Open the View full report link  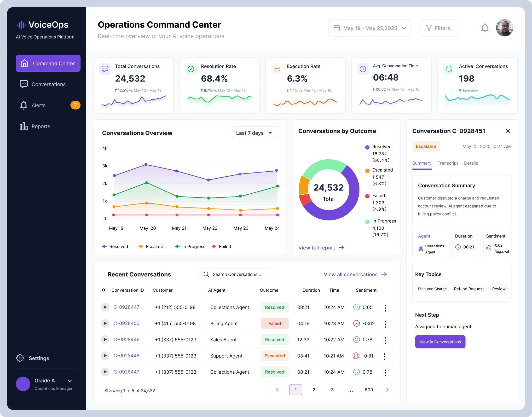pyautogui.click(x=321, y=248)
